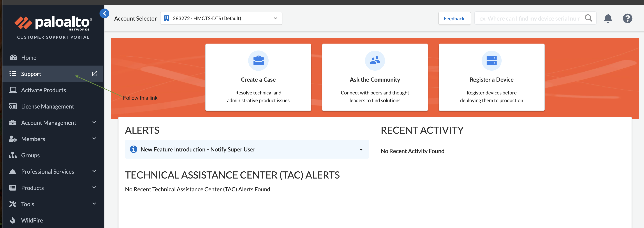Click the Account Management label

[49, 123]
